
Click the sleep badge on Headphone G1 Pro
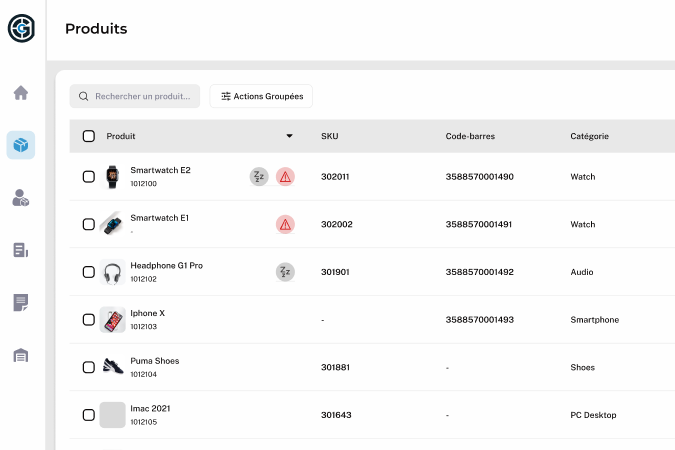click(x=285, y=272)
